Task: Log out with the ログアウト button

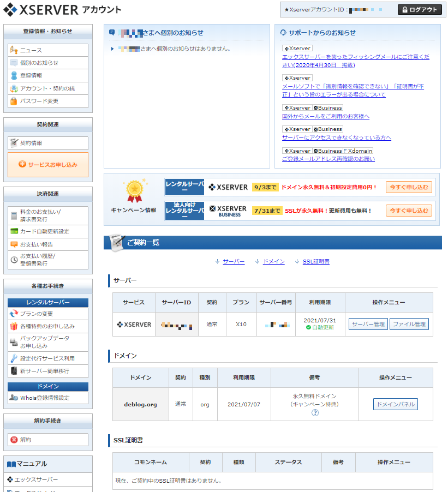Action: pyautogui.click(x=420, y=10)
